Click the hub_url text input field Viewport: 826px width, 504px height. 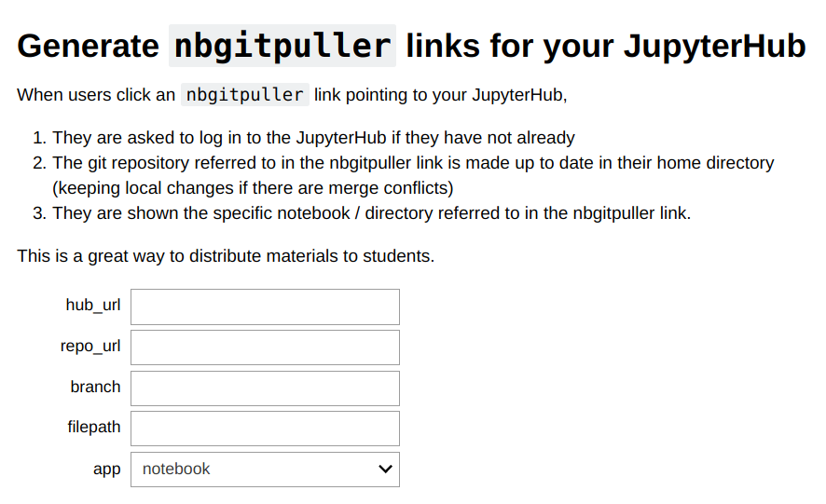coord(265,306)
